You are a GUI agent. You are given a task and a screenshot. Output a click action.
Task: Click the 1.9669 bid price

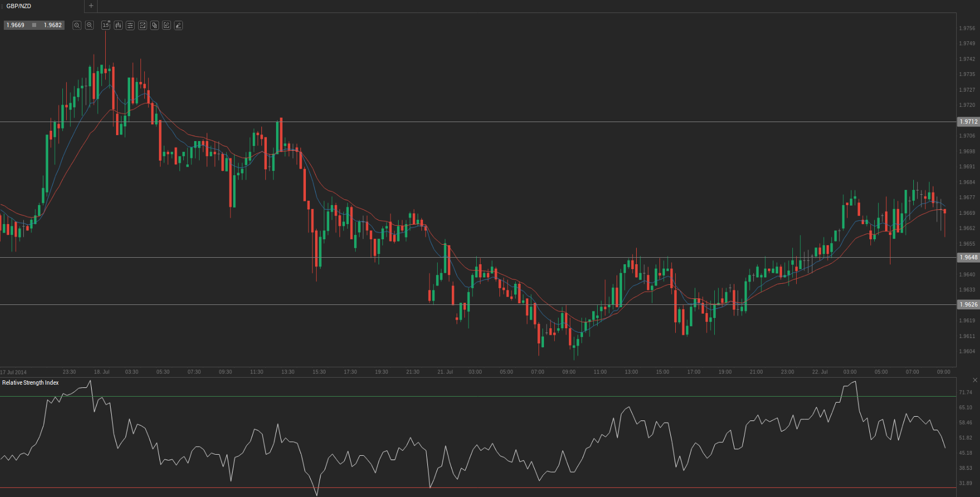click(16, 26)
